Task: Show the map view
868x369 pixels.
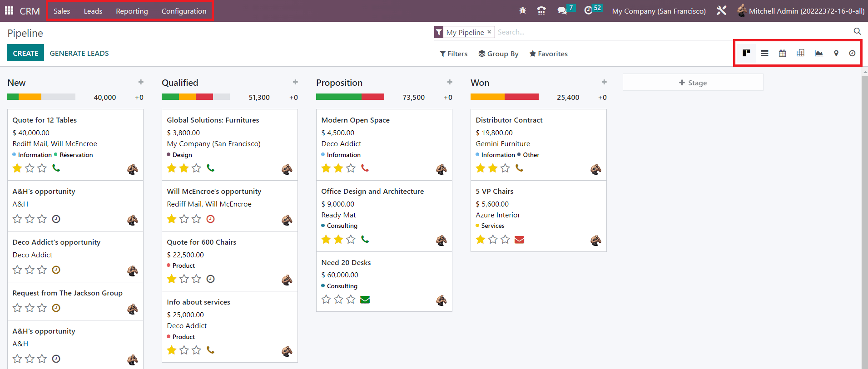Action: pyautogui.click(x=836, y=53)
